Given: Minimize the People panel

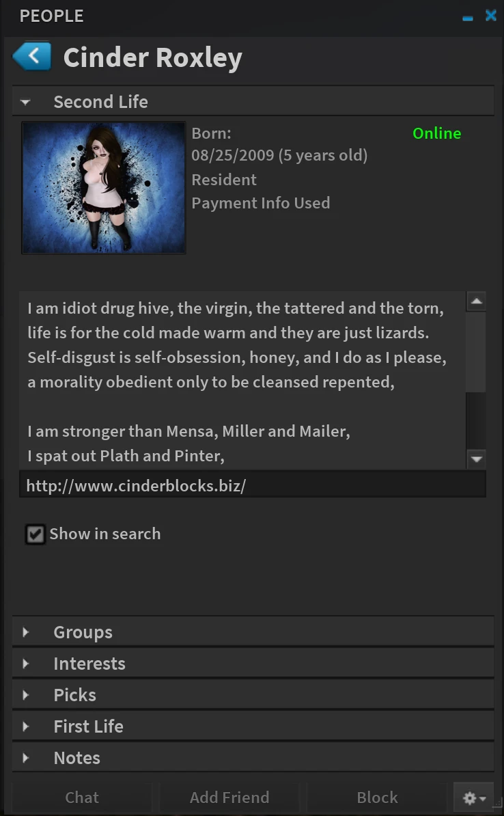Looking at the screenshot, I should 468,17.
